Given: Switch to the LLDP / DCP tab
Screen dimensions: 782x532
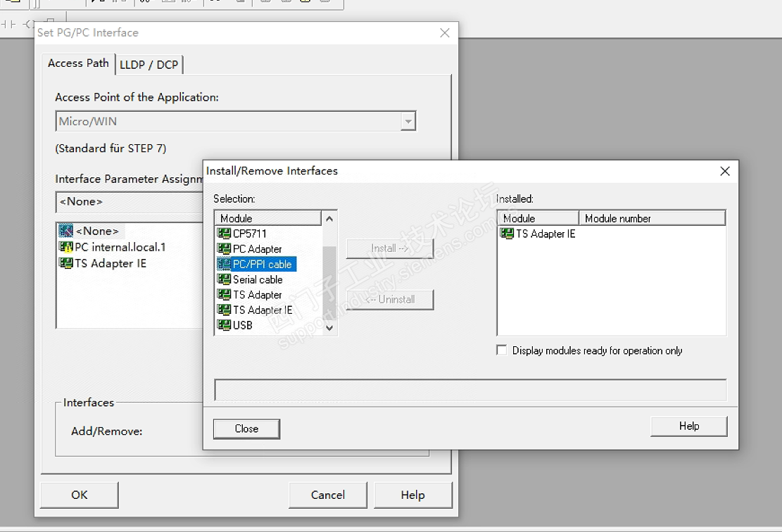Looking at the screenshot, I should click(x=149, y=65).
